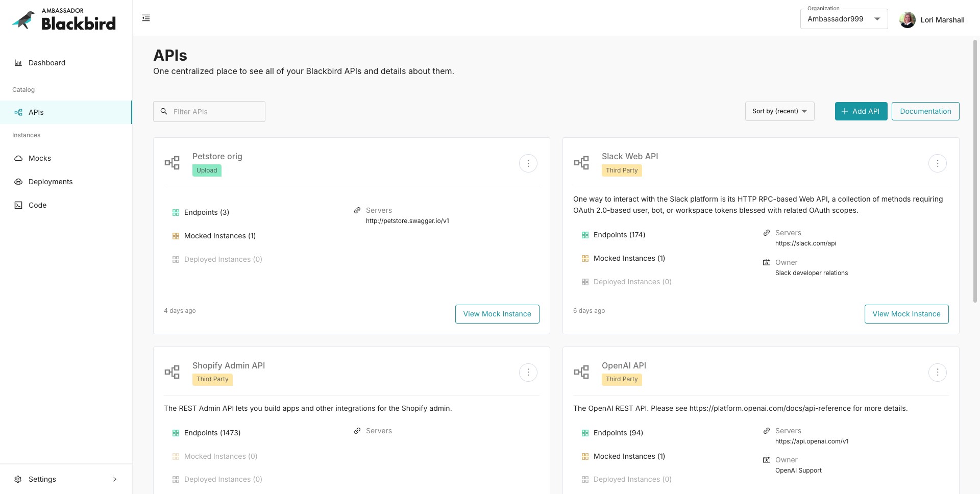
Task: Click Slack developer relations owner text
Action: (812, 273)
